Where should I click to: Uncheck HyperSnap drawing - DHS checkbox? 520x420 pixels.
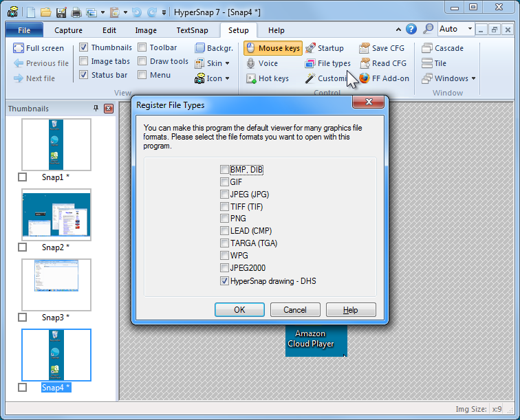coord(225,281)
